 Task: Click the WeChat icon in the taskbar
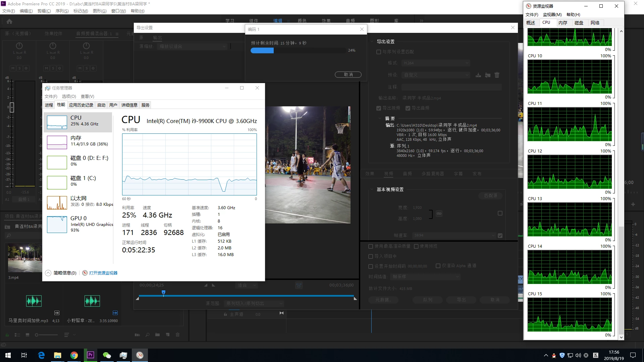[107, 355]
